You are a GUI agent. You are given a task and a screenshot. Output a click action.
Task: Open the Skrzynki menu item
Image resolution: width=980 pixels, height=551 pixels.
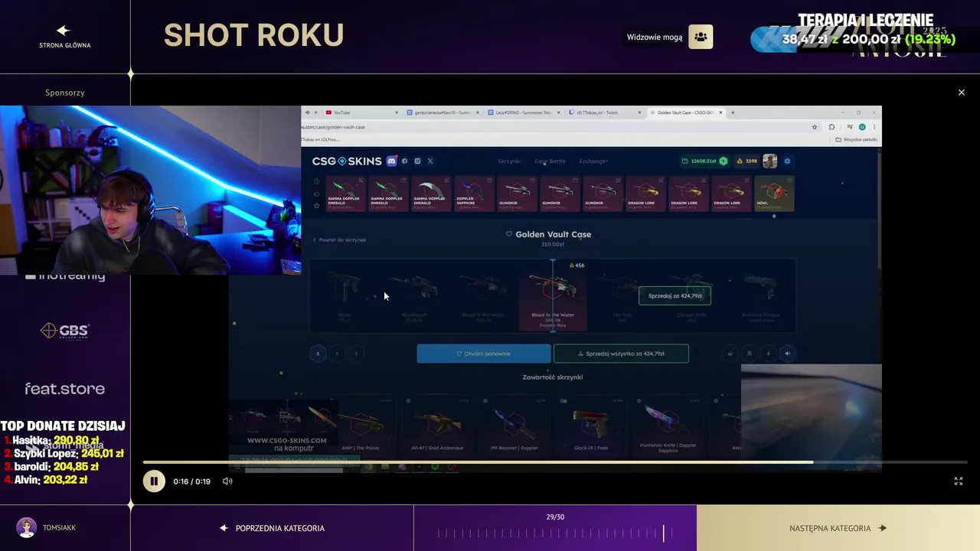pyautogui.click(x=509, y=161)
